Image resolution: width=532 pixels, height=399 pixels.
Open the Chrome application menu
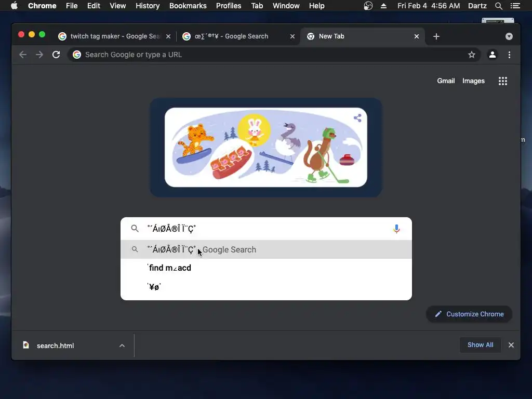42,6
